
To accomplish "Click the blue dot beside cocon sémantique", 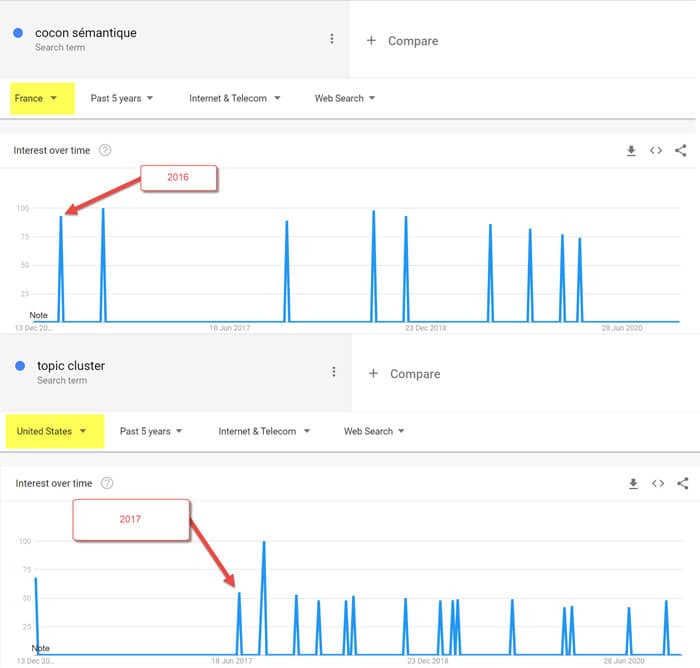I will (18, 33).
